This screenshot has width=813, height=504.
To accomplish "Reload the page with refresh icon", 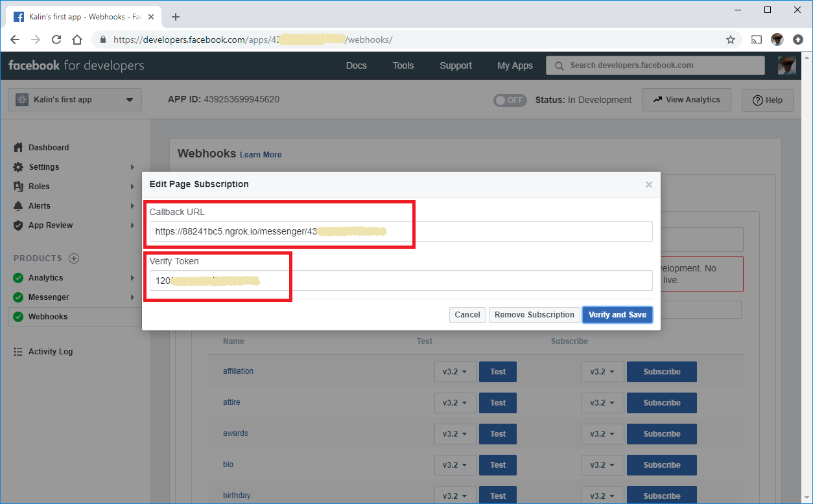I will [56, 40].
